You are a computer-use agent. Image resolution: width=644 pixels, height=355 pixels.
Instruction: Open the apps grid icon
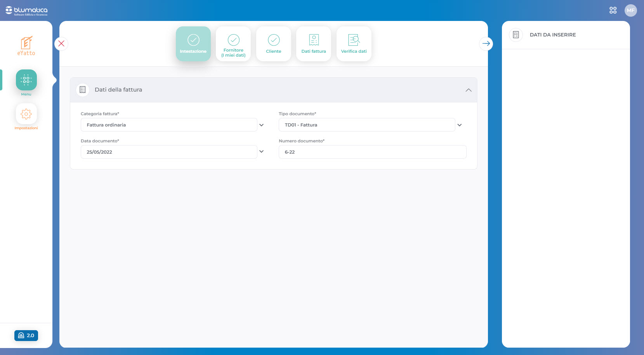(x=613, y=10)
